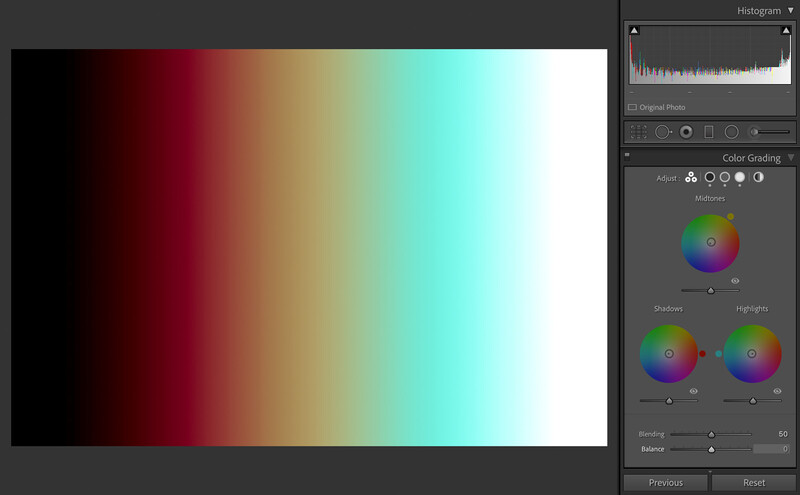Switch Adjust to Global view
This screenshot has width=800, height=495.
coord(759,177)
